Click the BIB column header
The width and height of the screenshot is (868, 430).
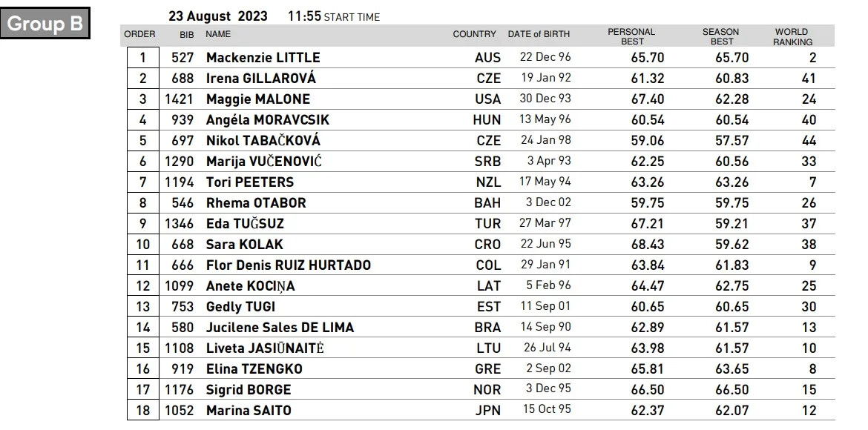click(x=187, y=34)
